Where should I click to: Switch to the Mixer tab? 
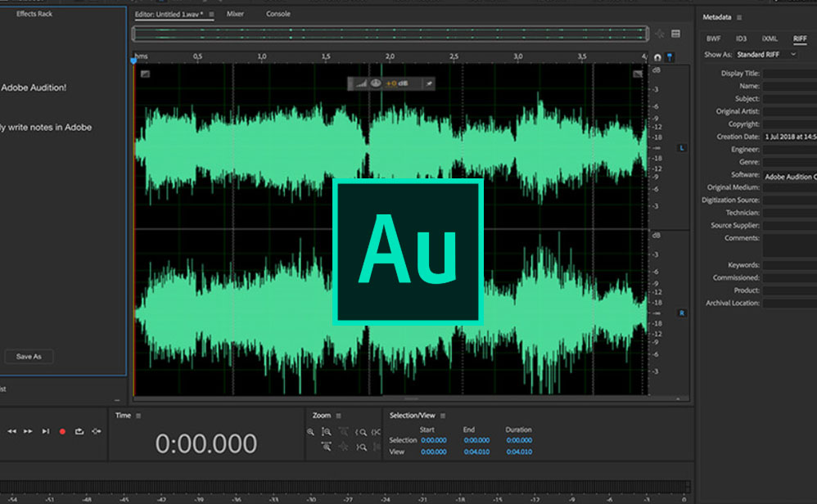[x=235, y=14]
